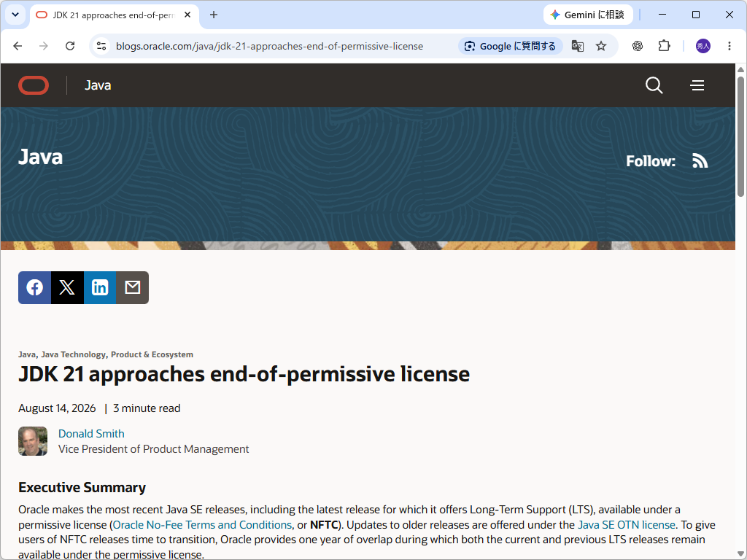747x560 pixels.
Task: Share the article on Facebook
Action: point(35,287)
